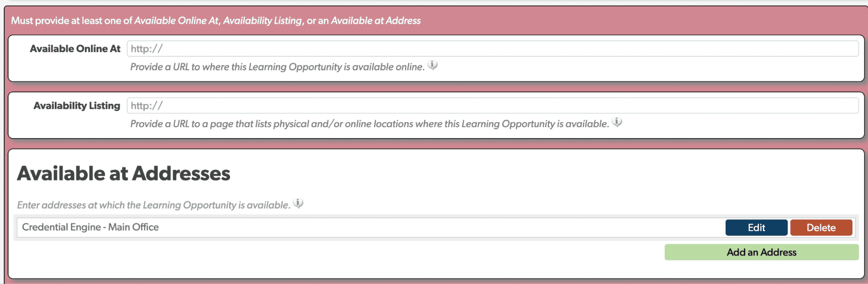
Task: Click the Availability Listing label
Action: click(77, 105)
